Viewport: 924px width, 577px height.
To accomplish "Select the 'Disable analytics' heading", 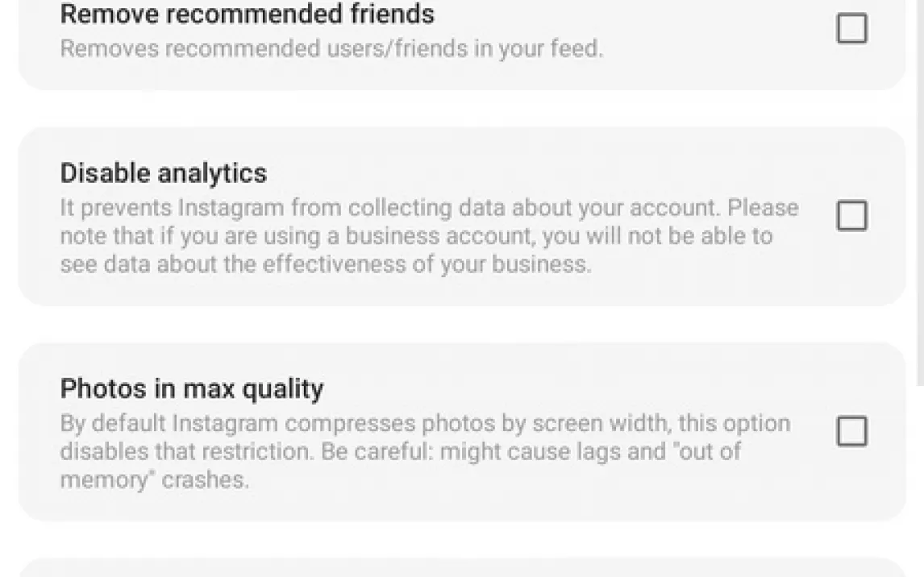I will pyautogui.click(x=163, y=173).
